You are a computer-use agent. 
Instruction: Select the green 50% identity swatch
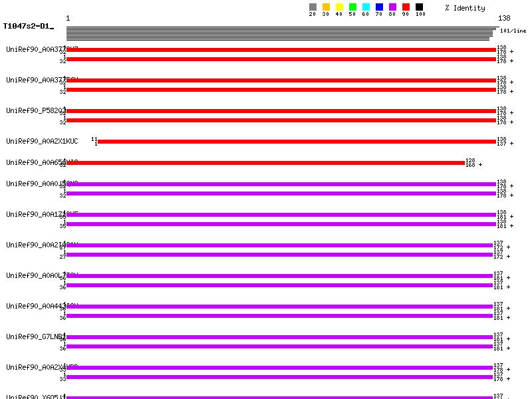(x=352, y=7)
